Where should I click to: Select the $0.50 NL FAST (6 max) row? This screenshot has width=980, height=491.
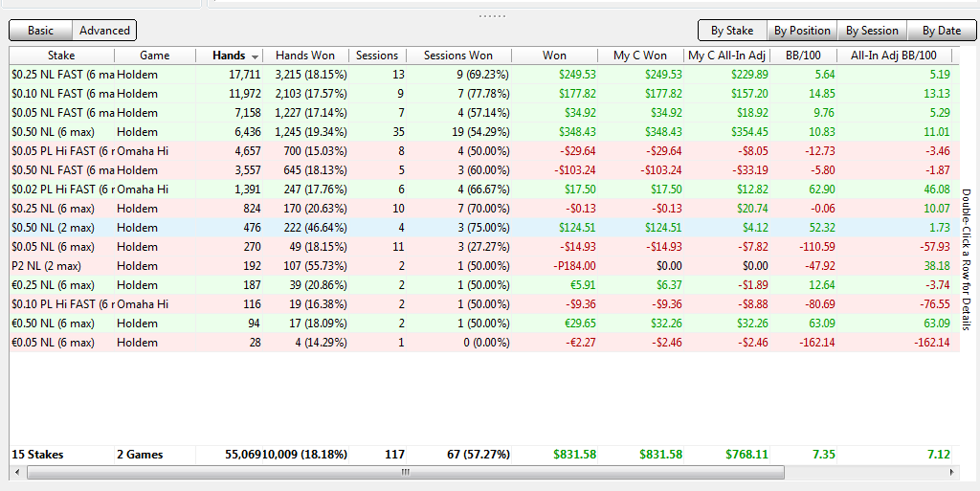484,170
